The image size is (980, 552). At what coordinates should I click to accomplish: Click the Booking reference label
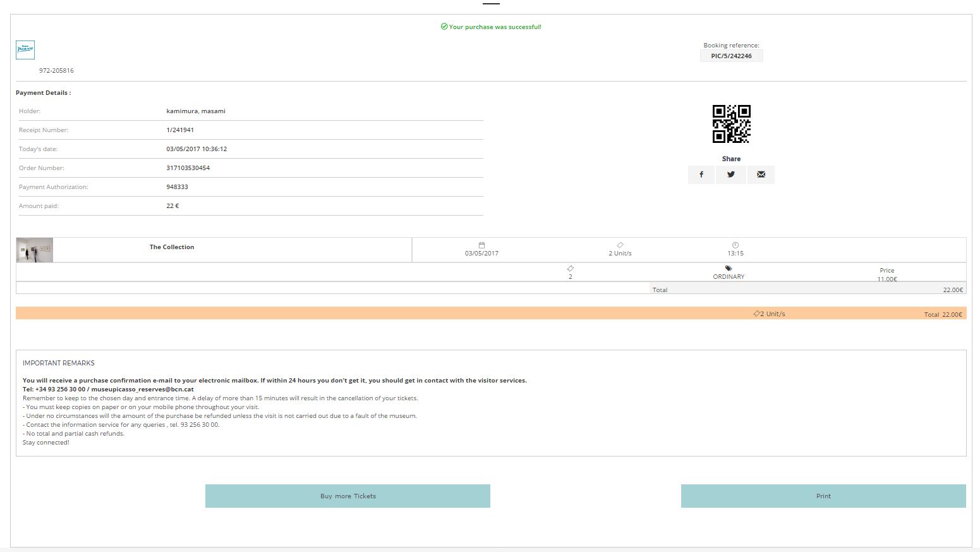point(732,46)
